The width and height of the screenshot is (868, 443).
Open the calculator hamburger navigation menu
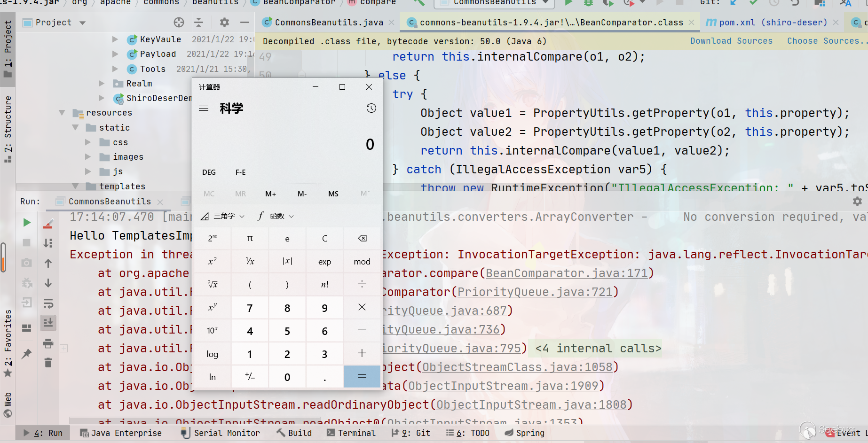(x=204, y=109)
